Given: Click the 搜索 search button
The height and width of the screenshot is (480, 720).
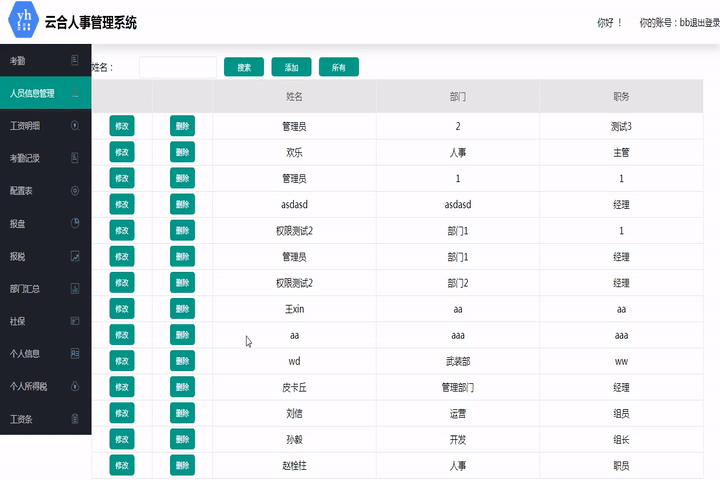Looking at the screenshot, I should click(244, 67).
